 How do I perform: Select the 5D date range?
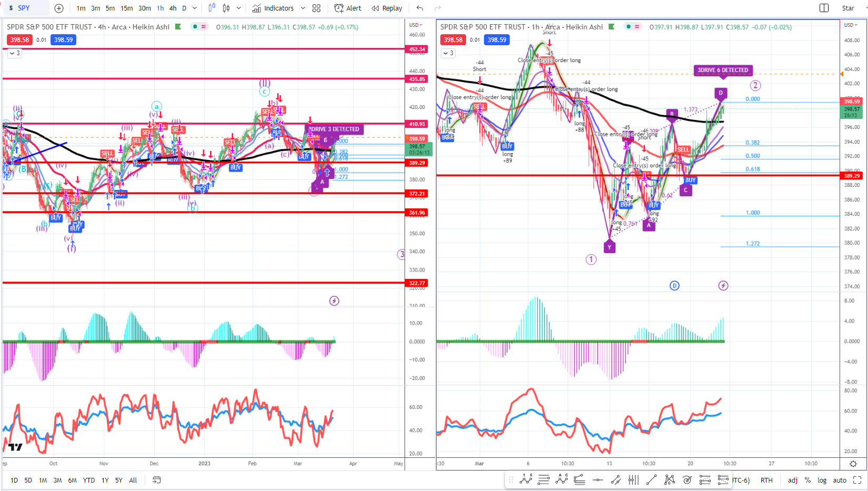pos(28,480)
